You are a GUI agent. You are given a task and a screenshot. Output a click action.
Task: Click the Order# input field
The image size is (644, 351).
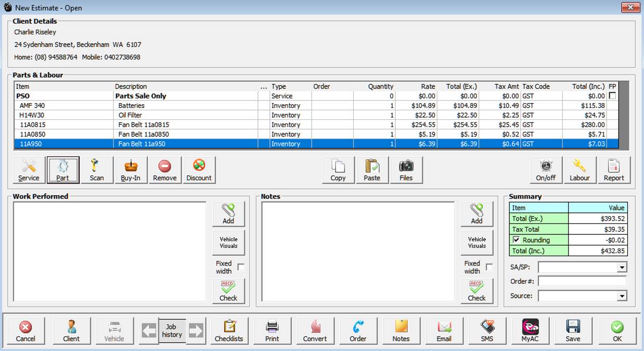pyautogui.click(x=582, y=282)
